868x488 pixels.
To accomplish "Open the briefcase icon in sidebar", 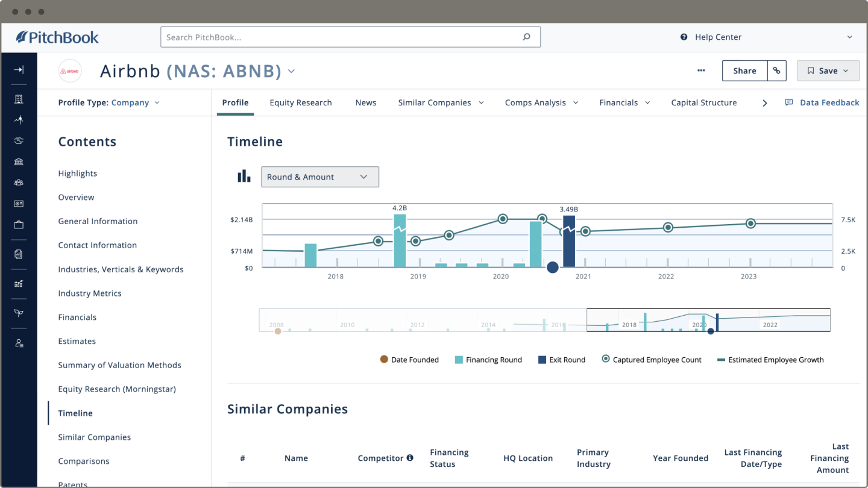I will (x=19, y=225).
